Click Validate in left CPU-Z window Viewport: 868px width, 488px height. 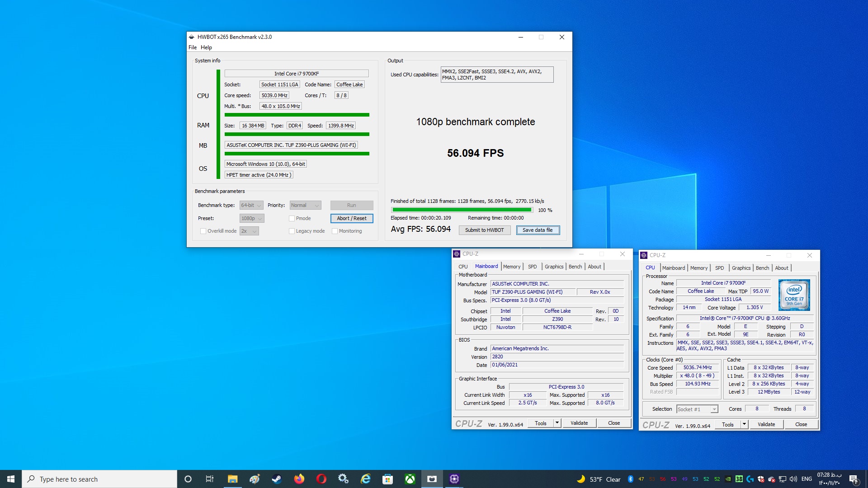coord(579,423)
